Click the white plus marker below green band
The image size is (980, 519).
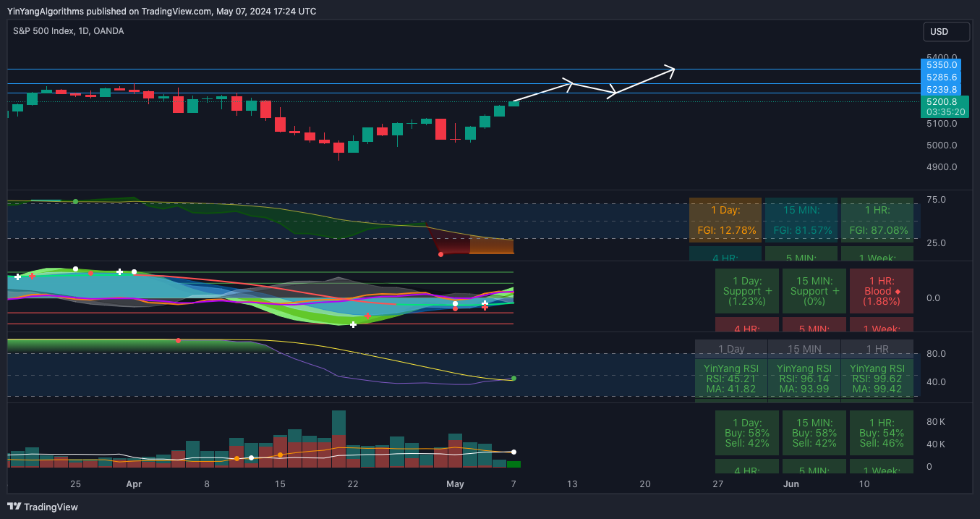(353, 324)
